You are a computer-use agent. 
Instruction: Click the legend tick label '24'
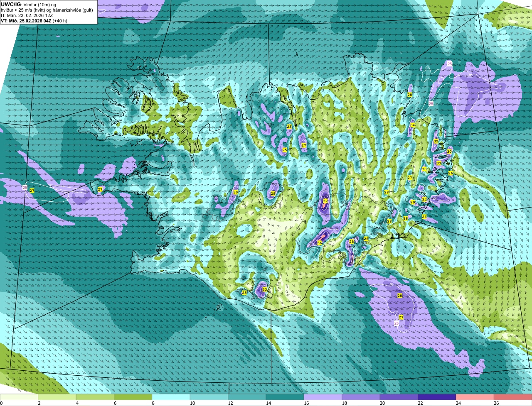[x=458, y=403]
